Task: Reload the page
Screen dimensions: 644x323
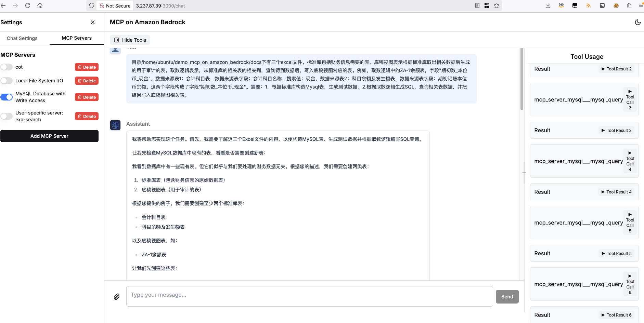Action: tap(28, 5)
